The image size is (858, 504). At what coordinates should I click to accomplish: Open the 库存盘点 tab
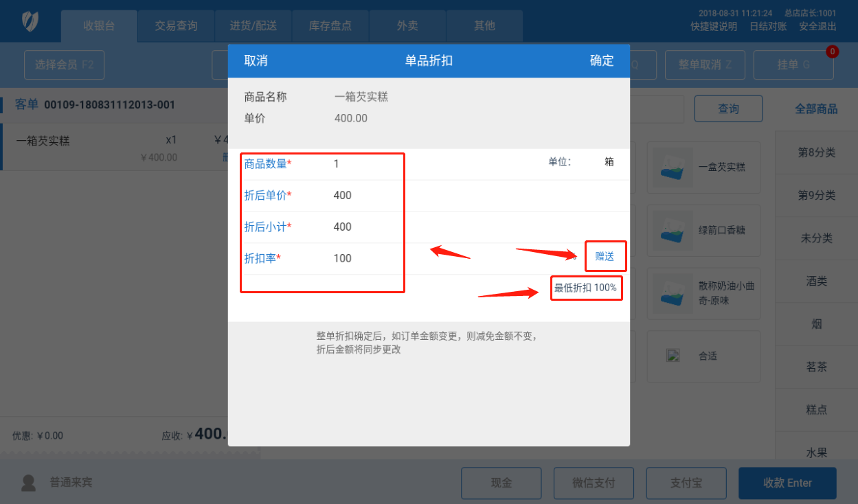330,26
